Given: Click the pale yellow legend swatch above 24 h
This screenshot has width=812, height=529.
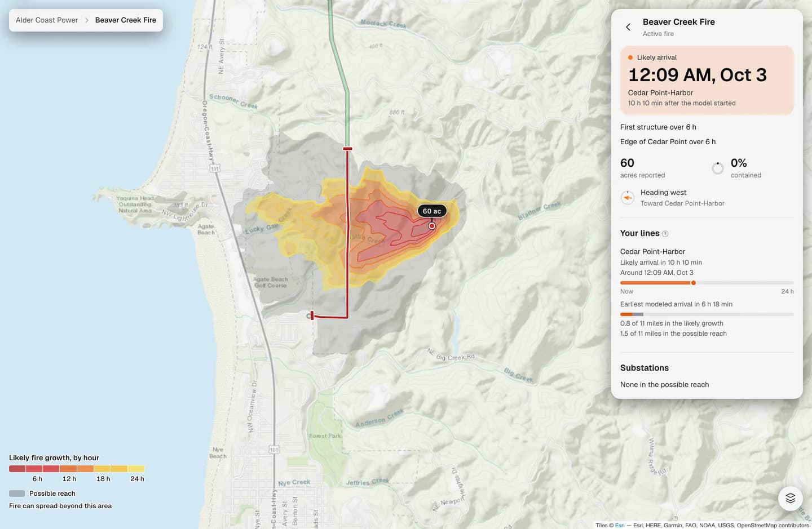Looking at the screenshot, I should 136,469.
